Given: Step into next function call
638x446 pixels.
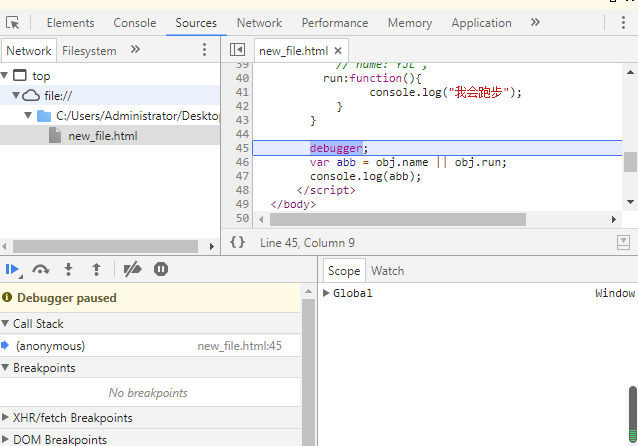Looking at the screenshot, I should coord(68,269).
